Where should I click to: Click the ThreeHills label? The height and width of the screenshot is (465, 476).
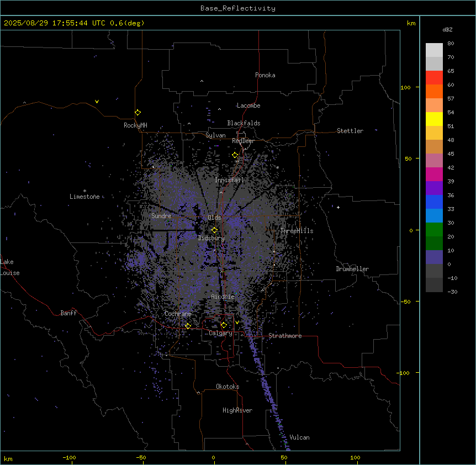(x=297, y=231)
